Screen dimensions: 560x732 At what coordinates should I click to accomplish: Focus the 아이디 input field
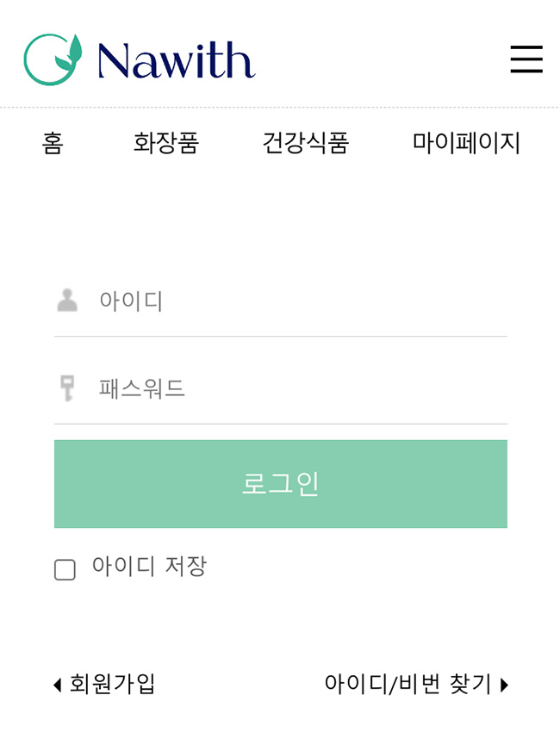[x=281, y=301]
